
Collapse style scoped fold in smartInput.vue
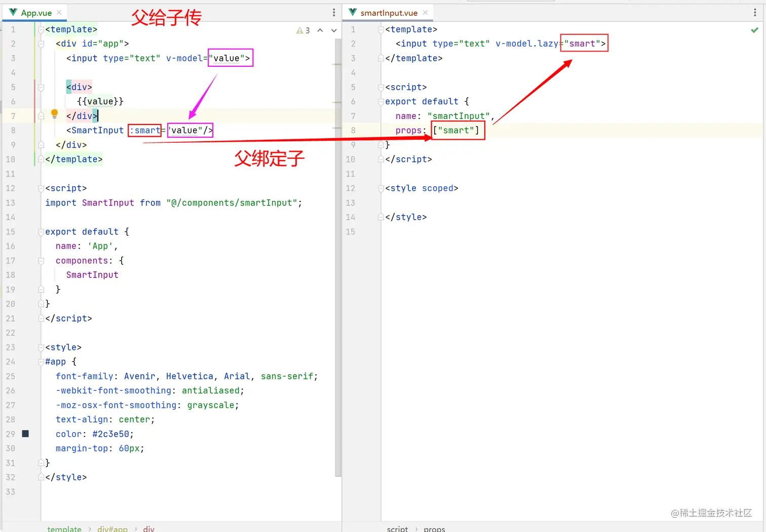[381, 189]
